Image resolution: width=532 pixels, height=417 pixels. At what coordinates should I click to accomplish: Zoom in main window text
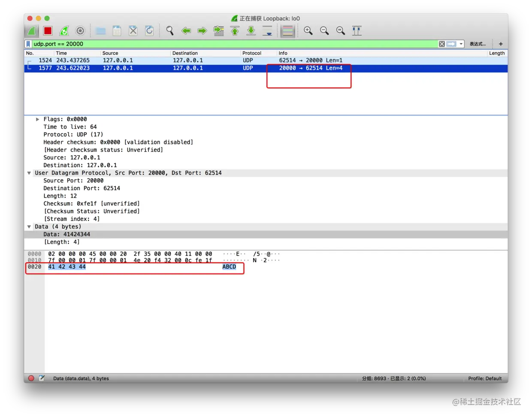[x=308, y=31]
